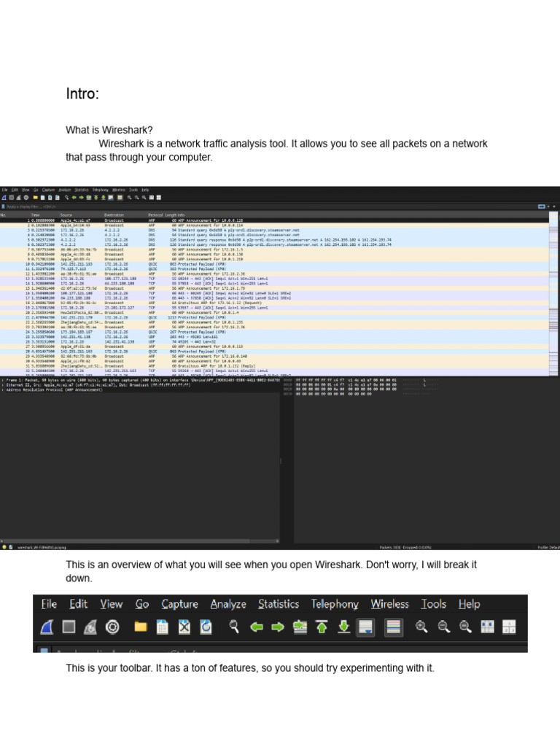Click the apply filter arrow at filter bar end
This screenshot has width=560, height=747.
(x=542, y=206)
